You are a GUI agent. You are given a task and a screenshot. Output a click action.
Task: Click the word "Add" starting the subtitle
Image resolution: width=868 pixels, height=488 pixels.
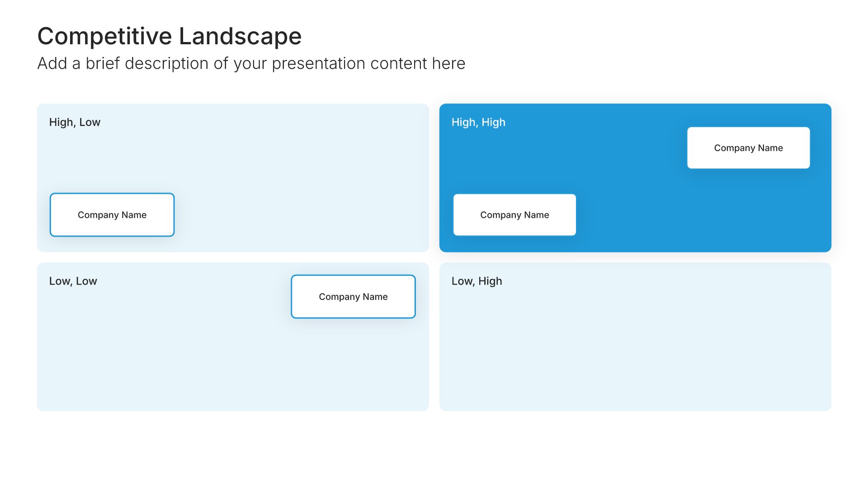click(52, 64)
